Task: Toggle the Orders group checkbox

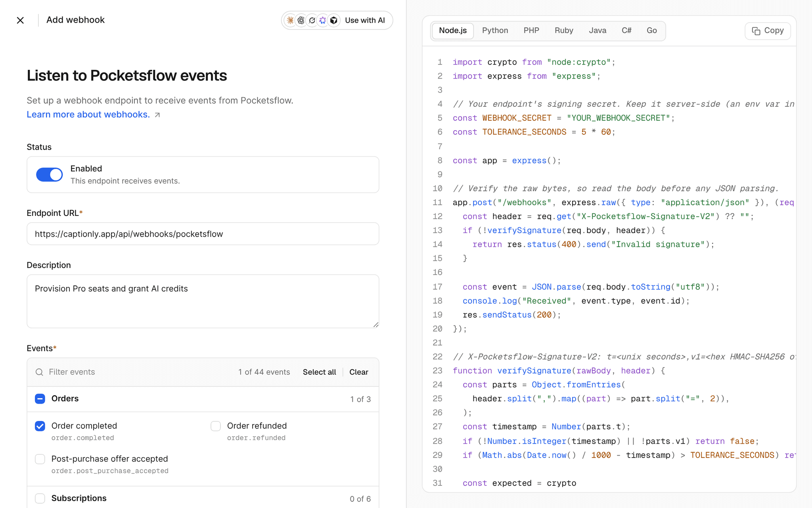Action: 40,399
